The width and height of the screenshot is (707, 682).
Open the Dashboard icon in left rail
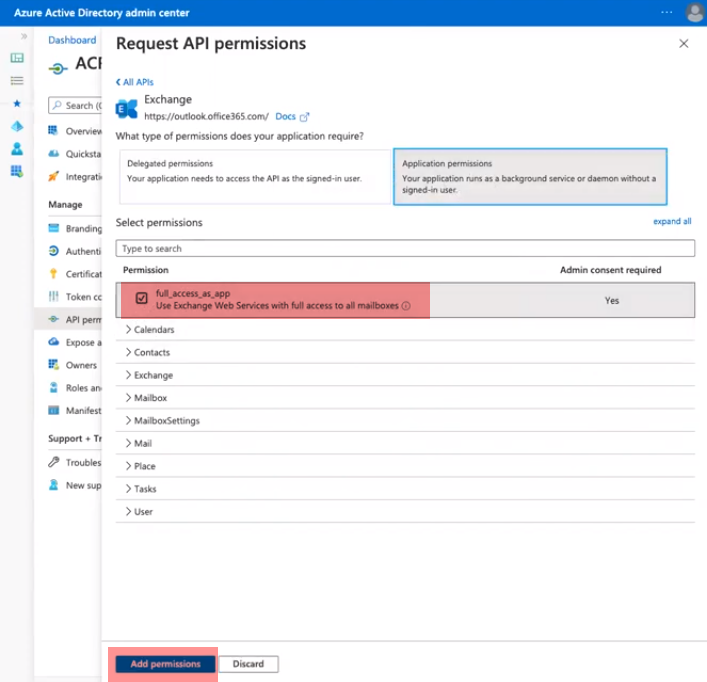click(x=17, y=58)
